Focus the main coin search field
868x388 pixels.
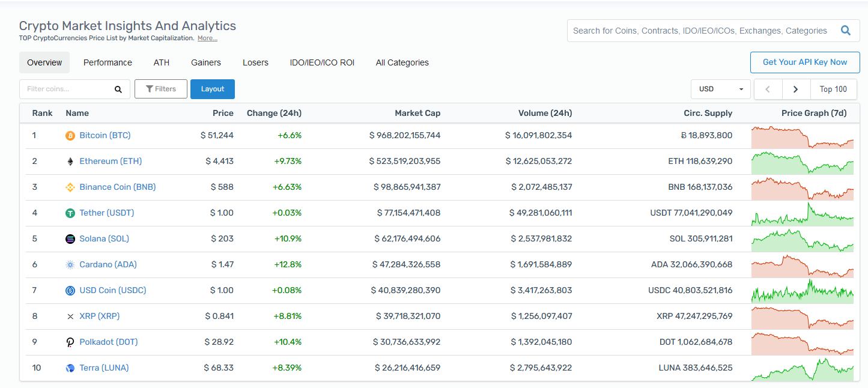(x=714, y=31)
